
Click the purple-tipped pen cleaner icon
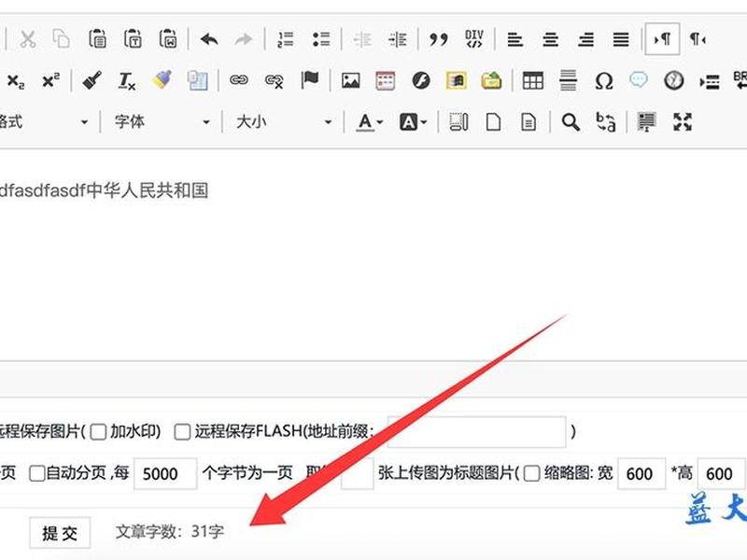pyautogui.click(x=162, y=80)
